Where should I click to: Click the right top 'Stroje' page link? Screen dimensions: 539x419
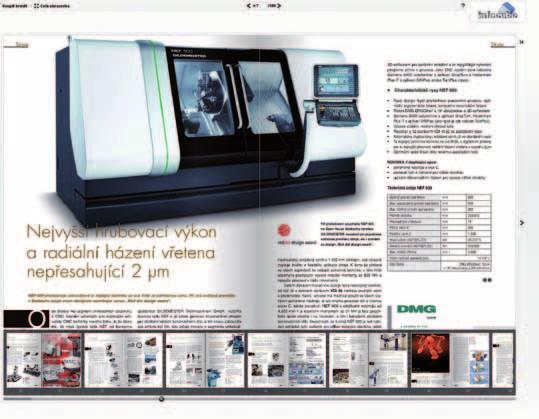[497, 44]
